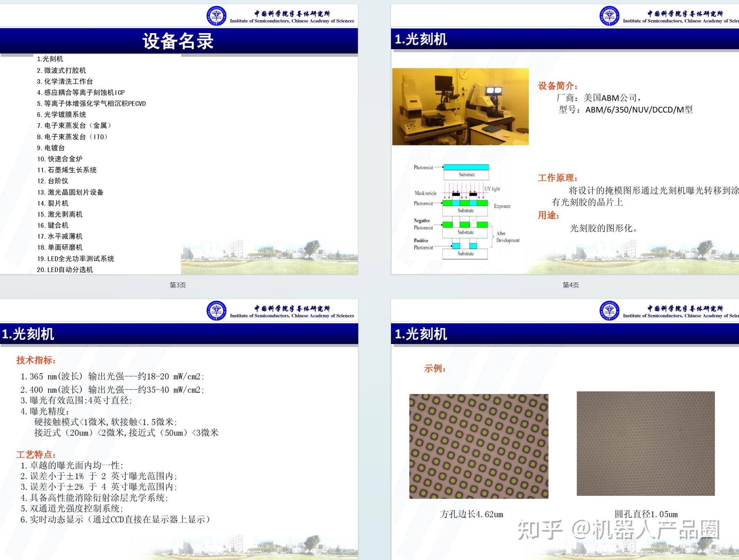739x560 pixels.
Task: Click the 知乎 @机器人产品圈 watermark
Action: [x=618, y=530]
